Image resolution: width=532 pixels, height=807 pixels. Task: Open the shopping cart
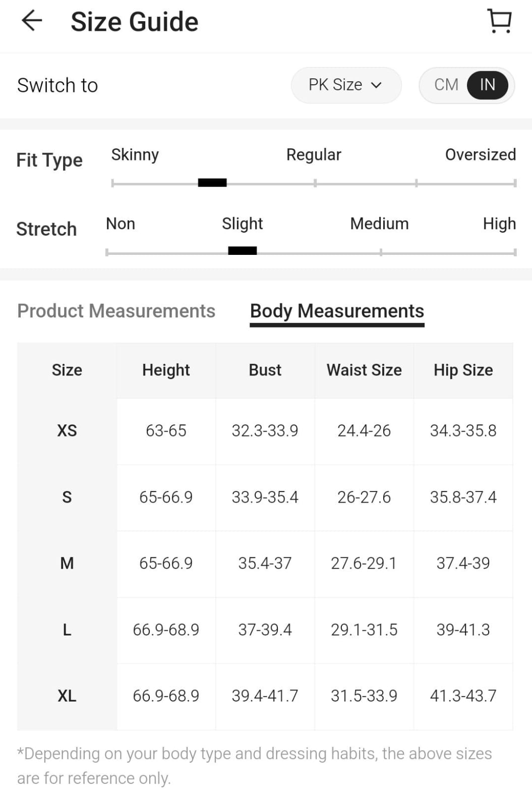click(x=499, y=21)
